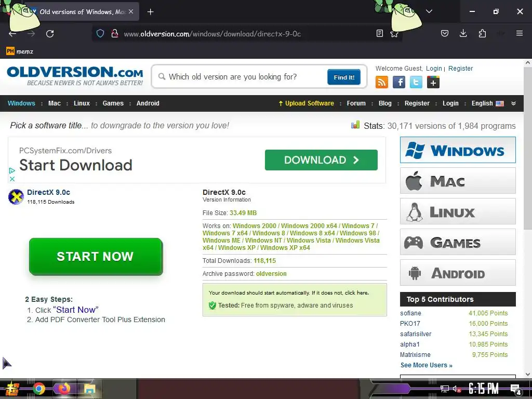Screen dimensions: 532x399
Task: Open the extensions puzzle icon
Action: [482, 33]
